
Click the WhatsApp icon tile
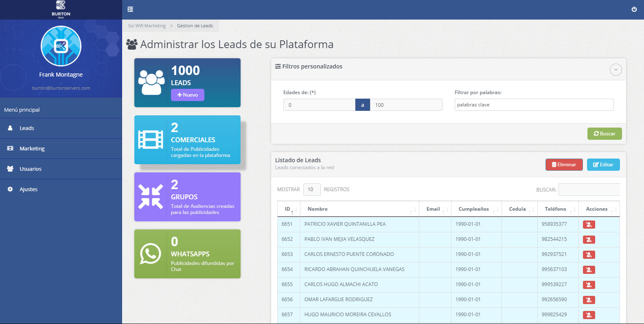tap(150, 254)
